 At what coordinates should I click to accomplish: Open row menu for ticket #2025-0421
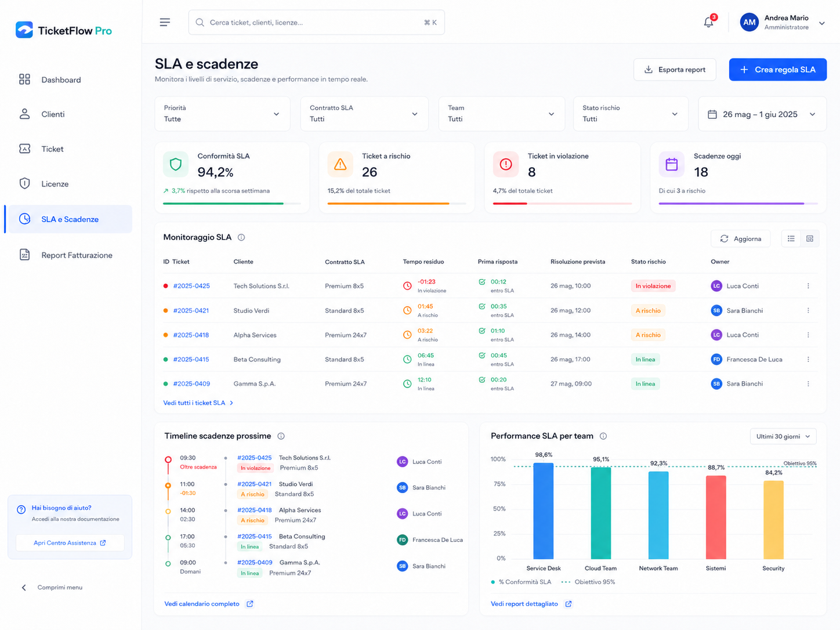pyautogui.click(x=808, y=310)
